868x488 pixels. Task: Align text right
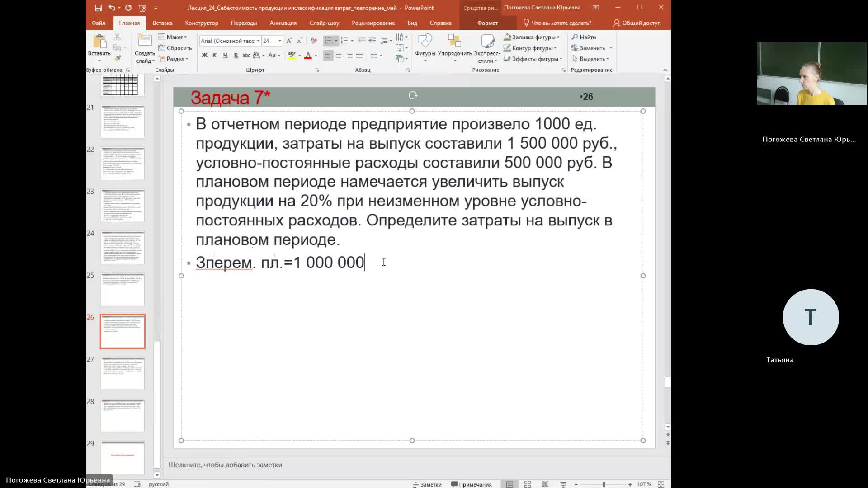(349, 55)
